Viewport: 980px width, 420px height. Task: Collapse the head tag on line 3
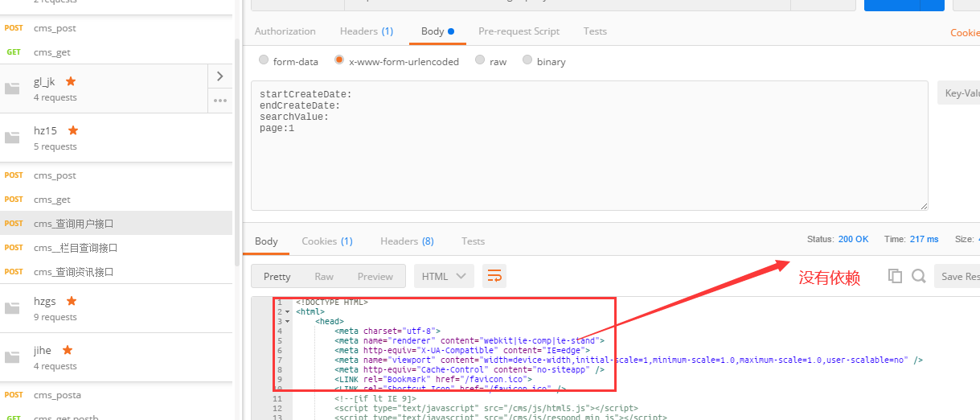287,321
